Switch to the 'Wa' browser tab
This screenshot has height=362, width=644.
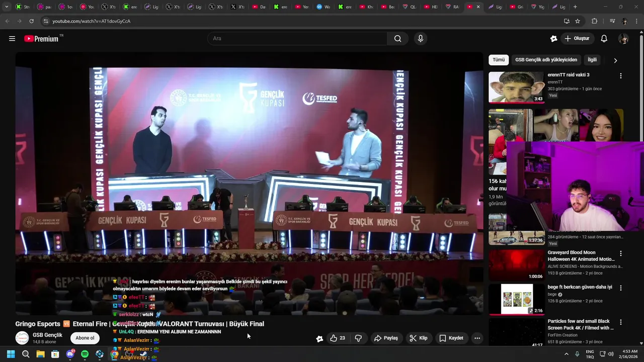[x=324, y=7]
